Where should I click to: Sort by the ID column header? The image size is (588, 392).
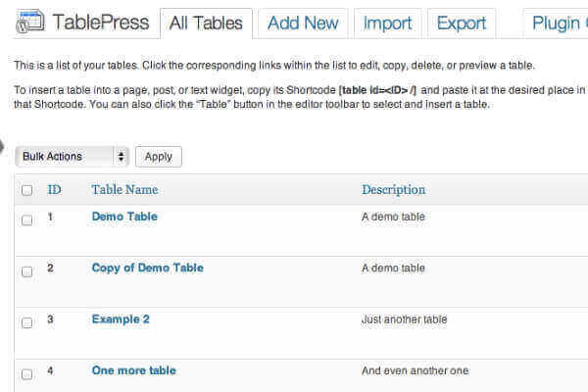click(55, 189)
